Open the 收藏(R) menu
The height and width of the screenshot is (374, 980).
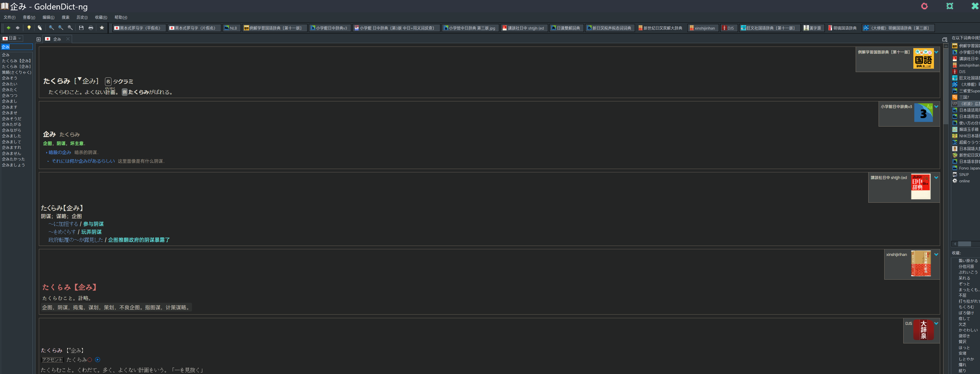(x=101, y=17)
